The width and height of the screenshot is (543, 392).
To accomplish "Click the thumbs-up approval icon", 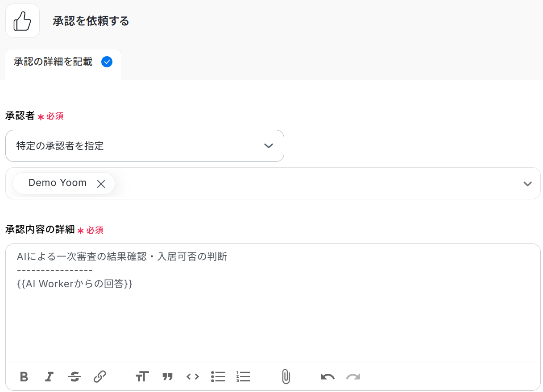I will click(x=22, y=21).
